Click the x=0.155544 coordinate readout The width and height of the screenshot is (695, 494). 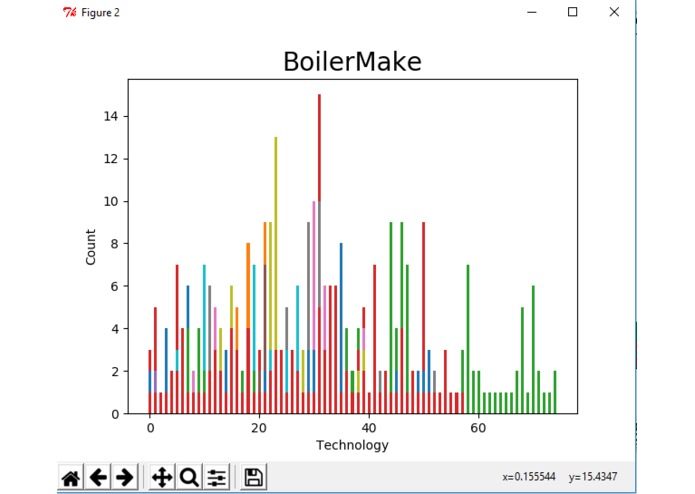[529, 477]
